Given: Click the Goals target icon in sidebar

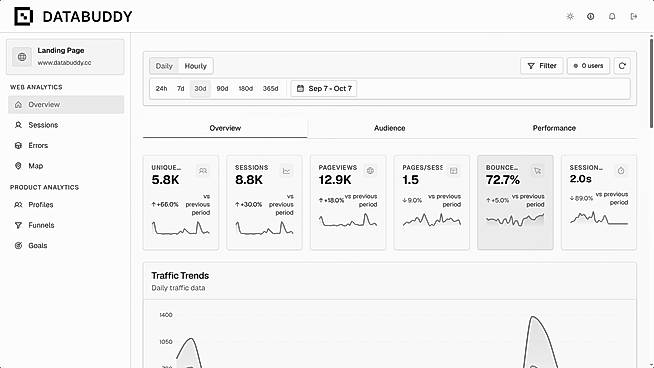Looking at the screenshot, I should (x=18, y=246).
